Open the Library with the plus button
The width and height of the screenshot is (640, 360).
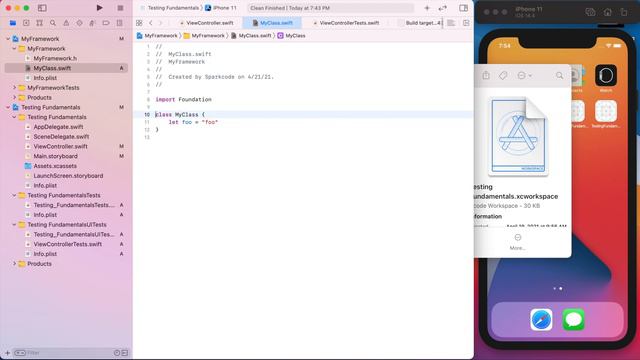coord(427,8)
